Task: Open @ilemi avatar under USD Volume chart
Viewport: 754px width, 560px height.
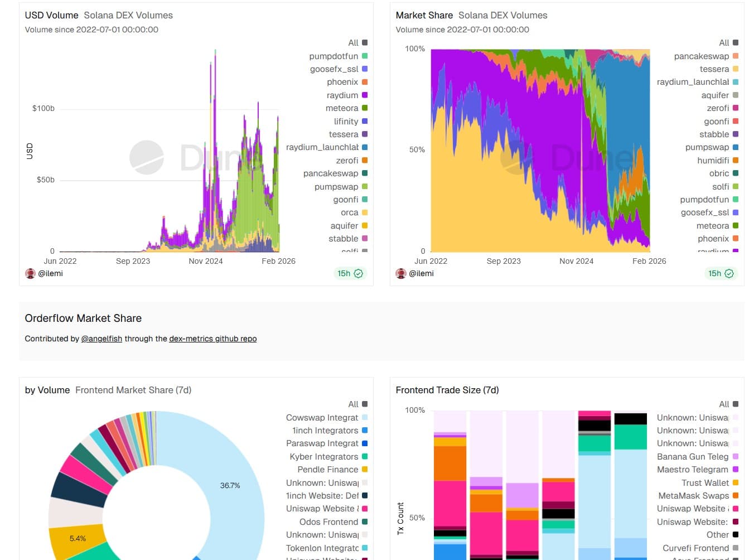Action: click(30, 273)
